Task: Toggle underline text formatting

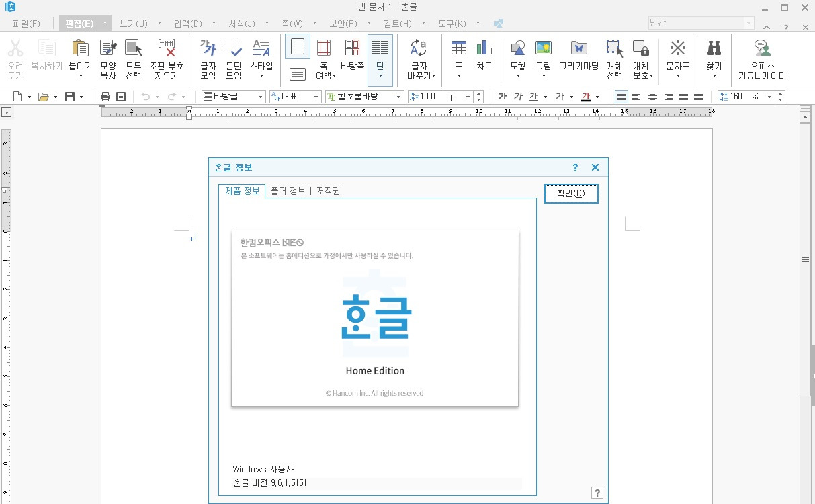Action: point(533,96)
